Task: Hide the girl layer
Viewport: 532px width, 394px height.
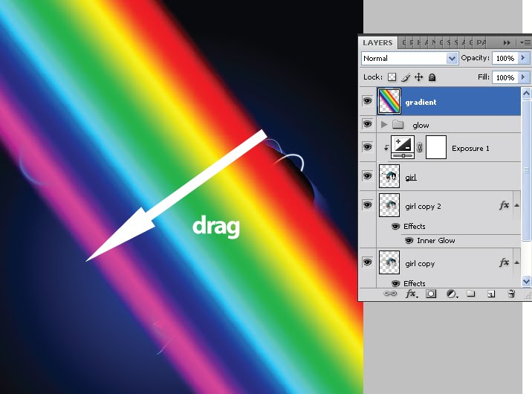Action: [367, 175]
